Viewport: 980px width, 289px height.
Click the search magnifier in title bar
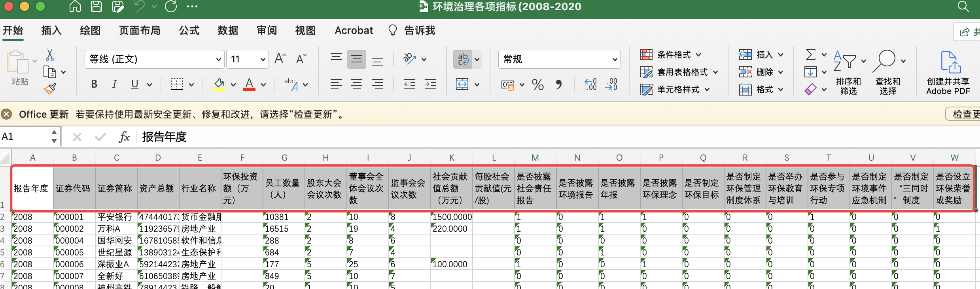pos(963,6)
